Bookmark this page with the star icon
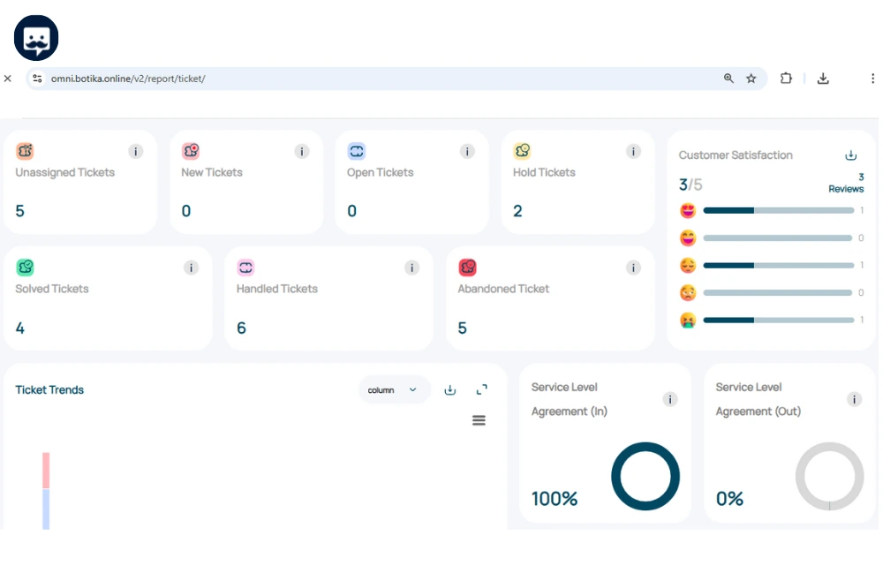Viewport: 883px width, 588px height. click(x=751, y=79)
